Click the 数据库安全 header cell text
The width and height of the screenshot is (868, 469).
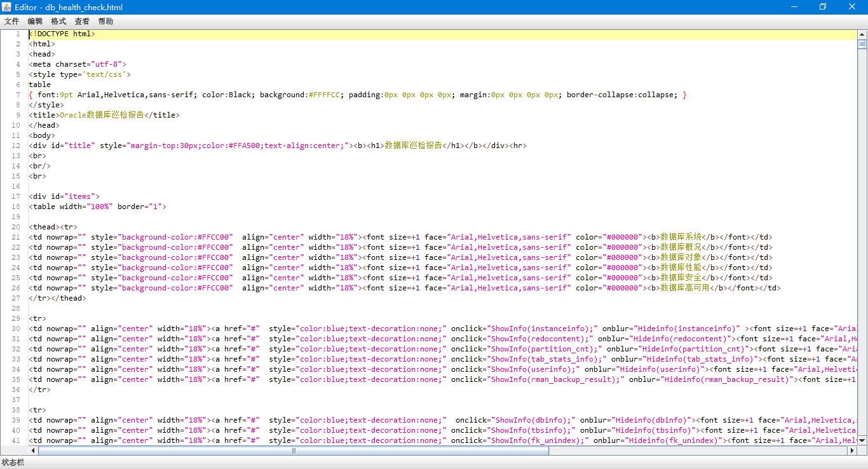pyautogui.click(x=681, y=278)
